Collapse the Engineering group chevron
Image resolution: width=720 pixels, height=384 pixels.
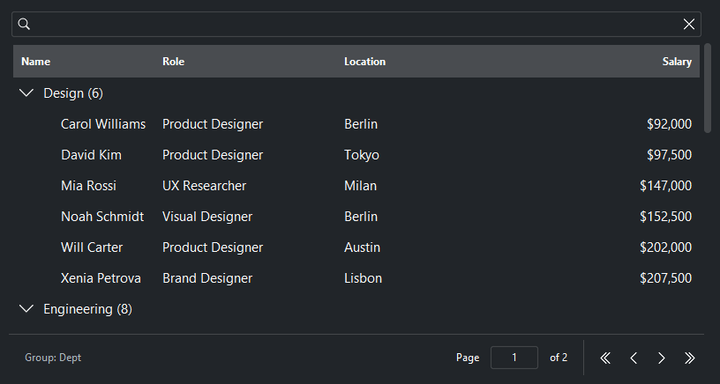pyautogui.click(x=27, y=309)
